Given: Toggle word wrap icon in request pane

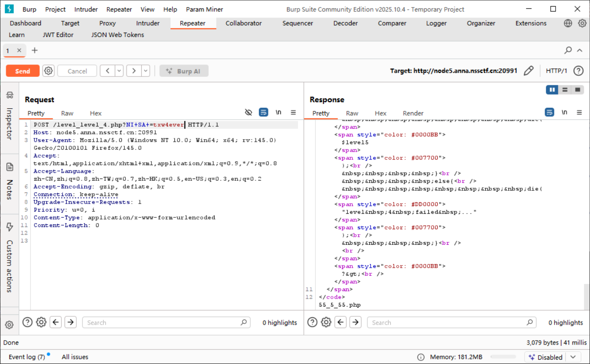Looking at the screenshot, I should [263, 113].
